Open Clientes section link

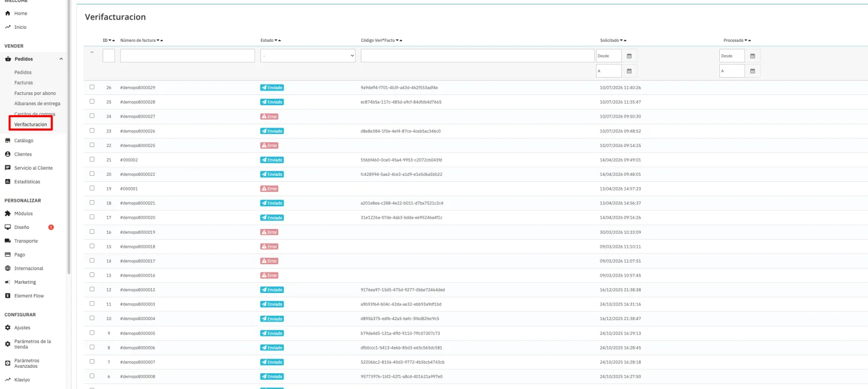click(23, 154)
